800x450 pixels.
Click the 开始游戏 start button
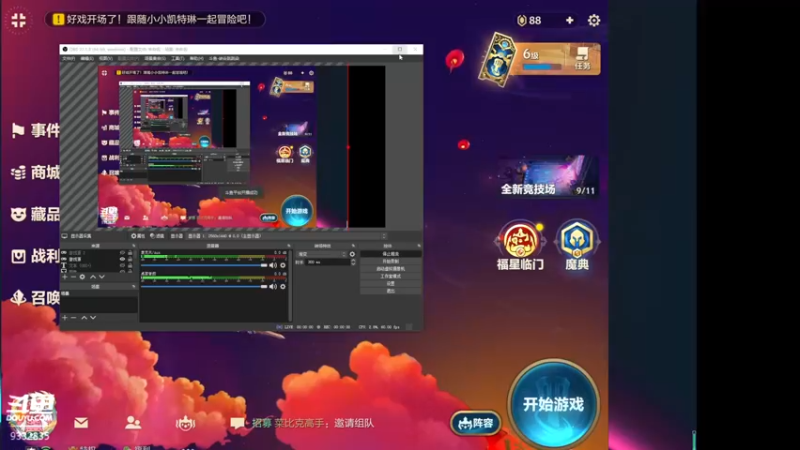tap(554, 405)
